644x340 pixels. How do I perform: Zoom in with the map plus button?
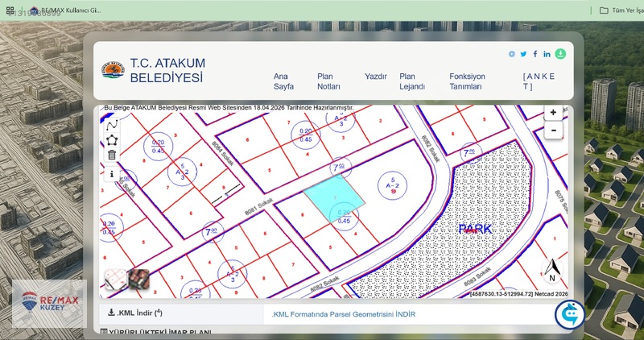pos(553,113)
